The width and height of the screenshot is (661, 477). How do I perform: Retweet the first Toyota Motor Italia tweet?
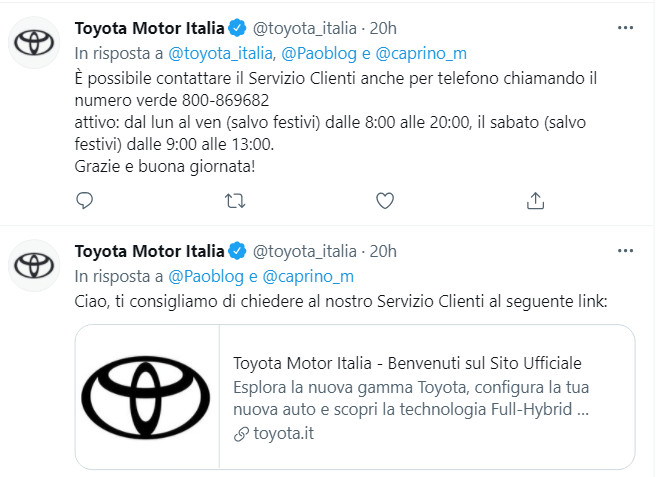click(235, 201)
